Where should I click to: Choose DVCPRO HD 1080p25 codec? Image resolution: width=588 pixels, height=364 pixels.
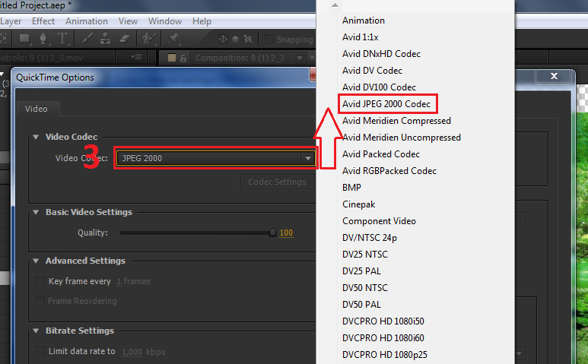(x=385, y=355)
